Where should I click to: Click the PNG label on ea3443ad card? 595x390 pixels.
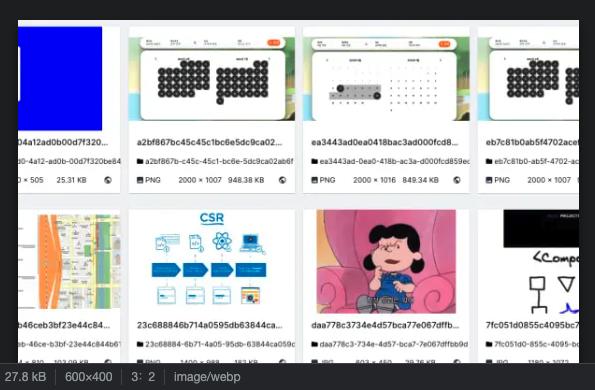[x=327, y=180]
